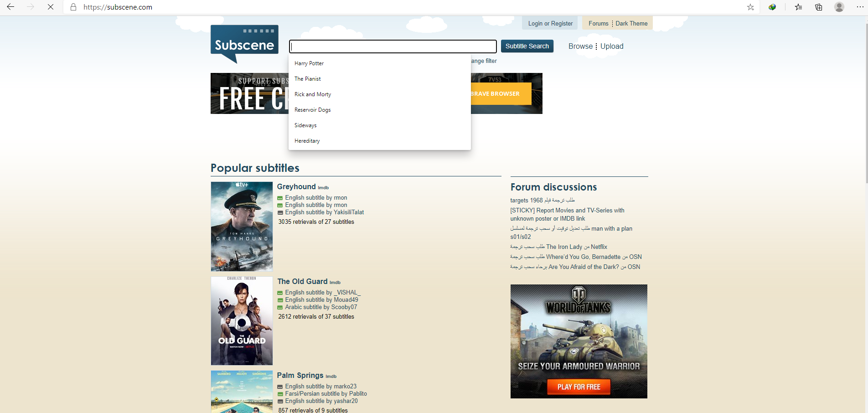The height and width of the screenshot is (413, 868).
Task: Select the Hereditary suggestion
Action: coord(380,141)
